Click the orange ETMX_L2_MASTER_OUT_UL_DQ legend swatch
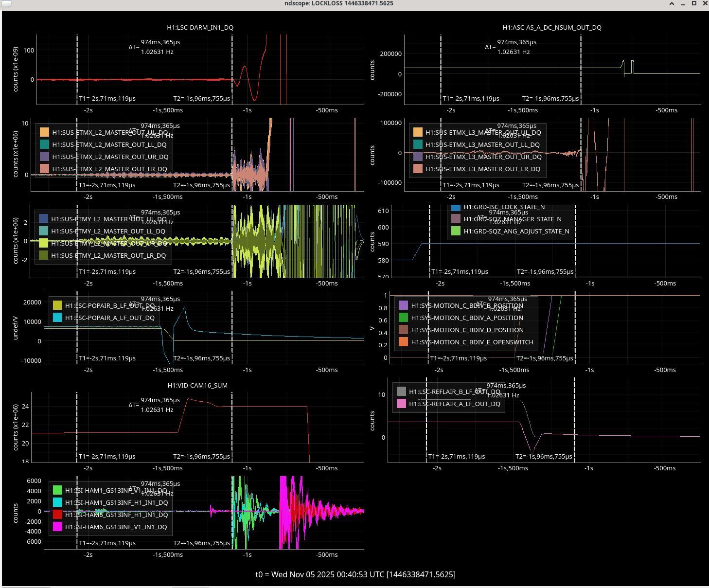Image resolution: width=709 pixels, height=588 pixels. click(x=44, y=132)
